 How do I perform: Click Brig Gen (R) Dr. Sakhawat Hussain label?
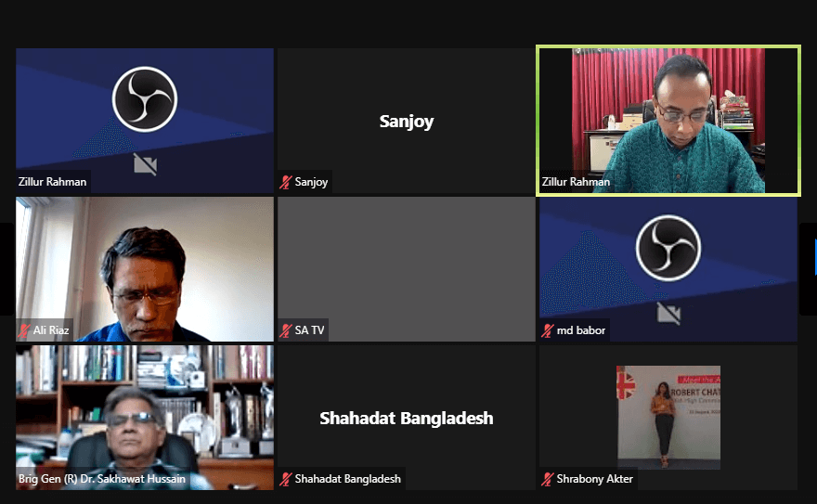pos(102,479)
